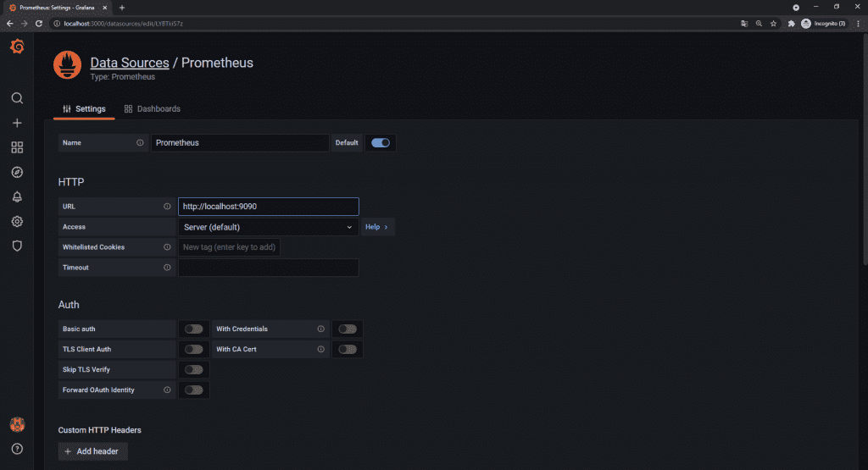The width and height of the screenshot is (868, 470).
Task: Open new browser tab with plus
Action: (122, 8)
